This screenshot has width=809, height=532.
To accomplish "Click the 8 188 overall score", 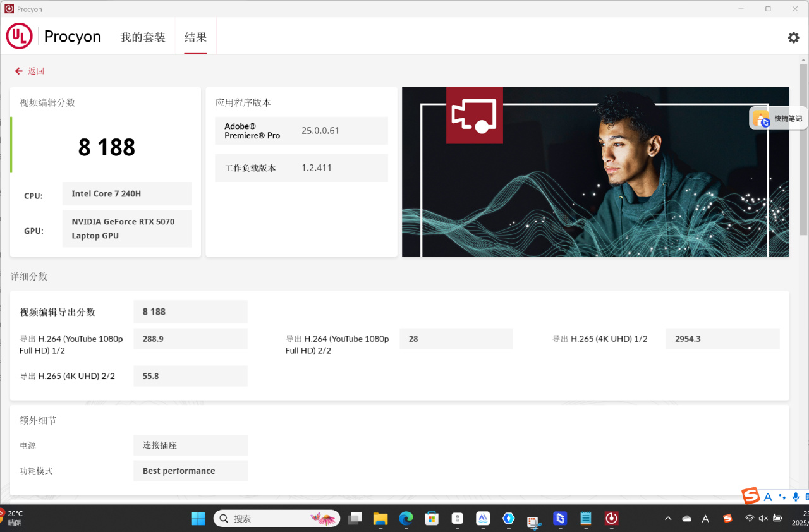I will 107,147.
